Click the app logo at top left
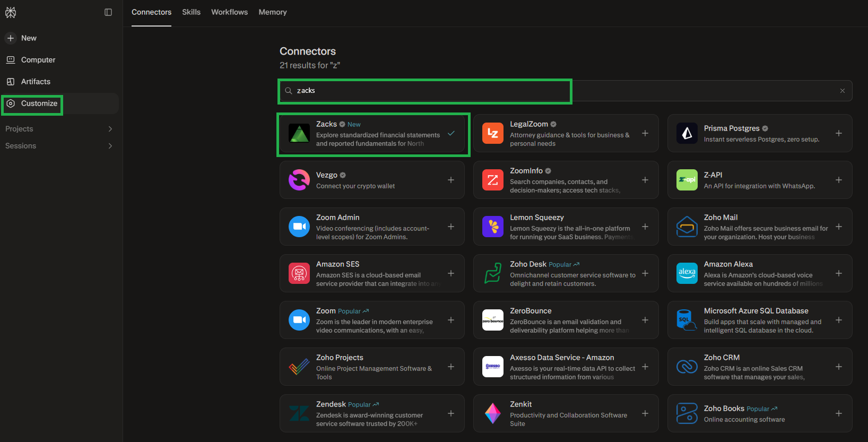The image size is (868, 442). coord(11,12)
